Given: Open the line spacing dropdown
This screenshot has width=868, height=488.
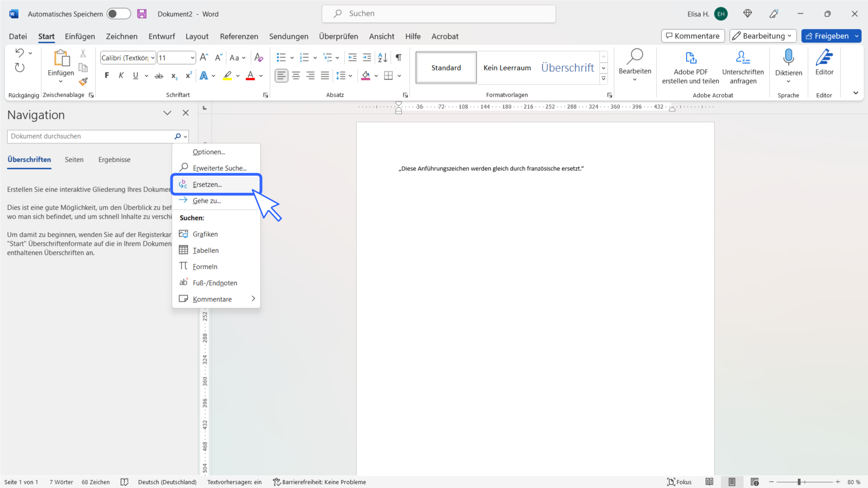Looking at the screenshot, I should 344,76.
